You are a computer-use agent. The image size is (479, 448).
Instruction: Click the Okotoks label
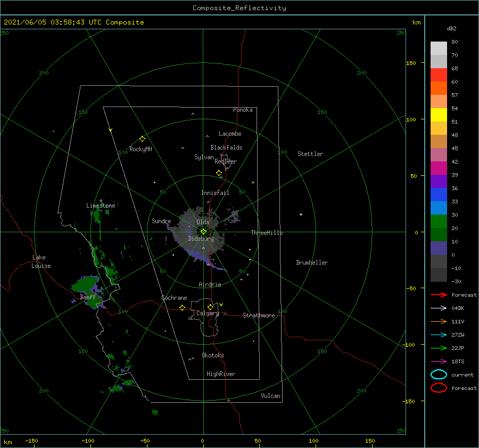pos(213,356)
